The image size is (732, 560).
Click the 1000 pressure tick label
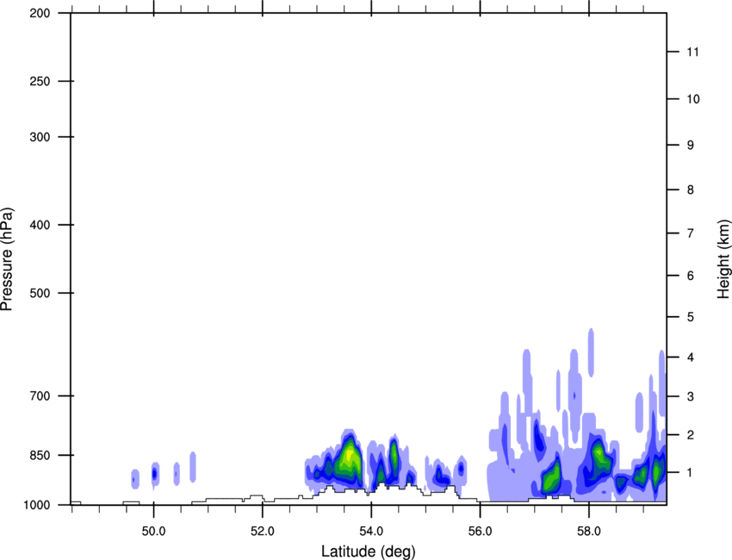37,505
